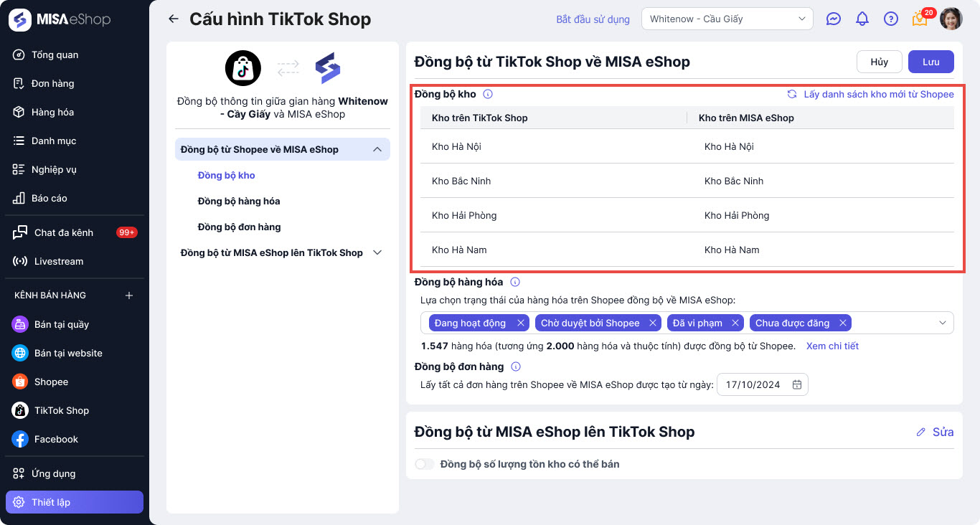Click the back arrow beside Cấu hình TikTok Shop
The image size is (980, 525).
[173, 19]
